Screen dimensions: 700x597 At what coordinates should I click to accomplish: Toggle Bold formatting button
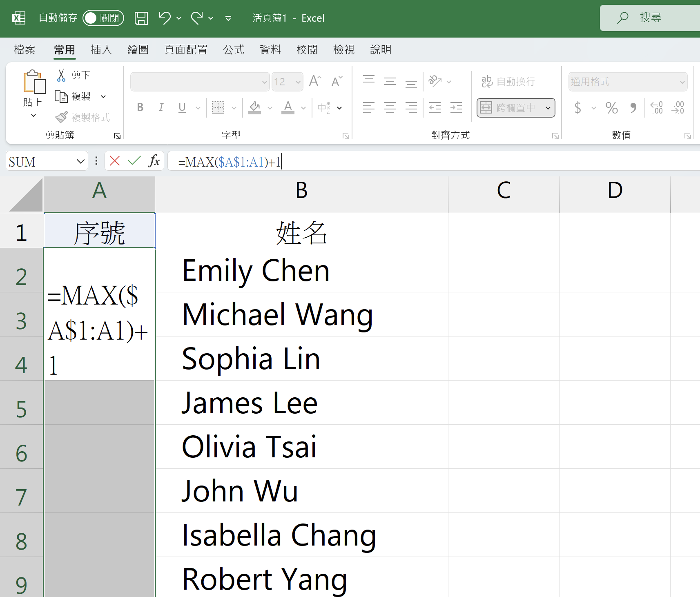[140, 107]
